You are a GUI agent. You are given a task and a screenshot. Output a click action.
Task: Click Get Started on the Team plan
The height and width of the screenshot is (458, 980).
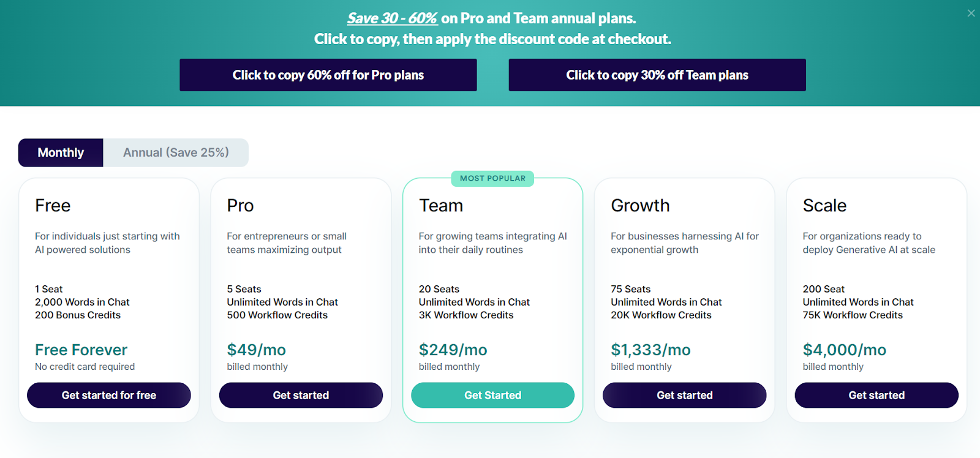tap(492, 395)
